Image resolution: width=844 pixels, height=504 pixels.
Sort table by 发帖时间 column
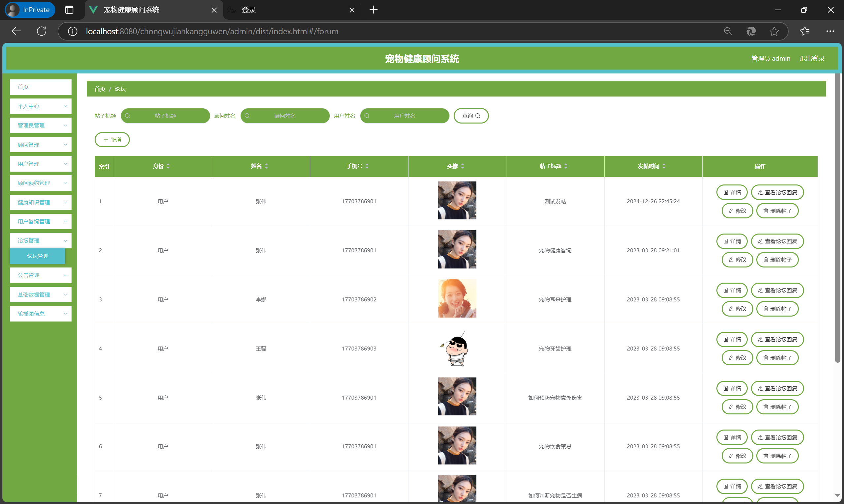[x=664, y=166]
